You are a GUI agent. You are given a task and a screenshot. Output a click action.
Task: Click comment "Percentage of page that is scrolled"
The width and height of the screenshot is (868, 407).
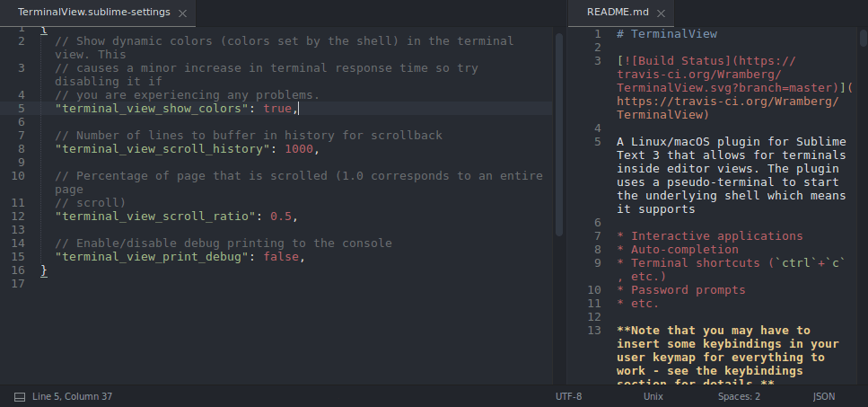coord(299,176)
